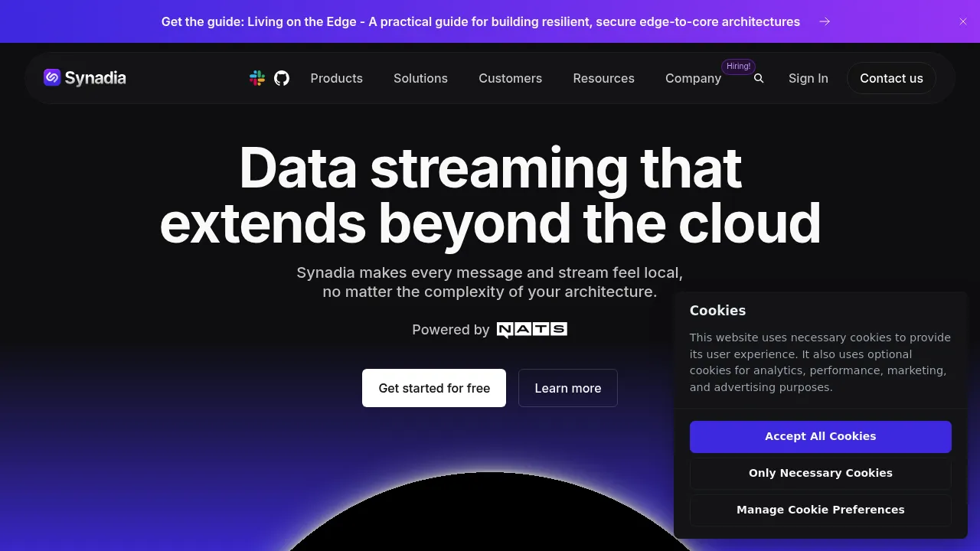Click the NATS logo
Image resolution: width=980 pixels, height=551 pixels.
[x=532, y=330]
